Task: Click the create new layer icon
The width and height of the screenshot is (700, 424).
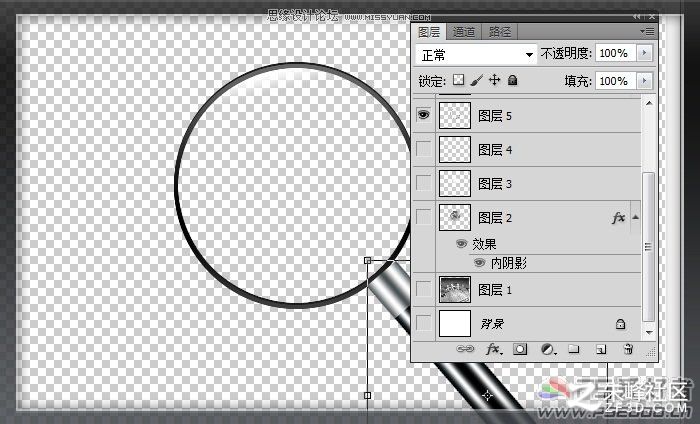Action: tap(601, 349)
